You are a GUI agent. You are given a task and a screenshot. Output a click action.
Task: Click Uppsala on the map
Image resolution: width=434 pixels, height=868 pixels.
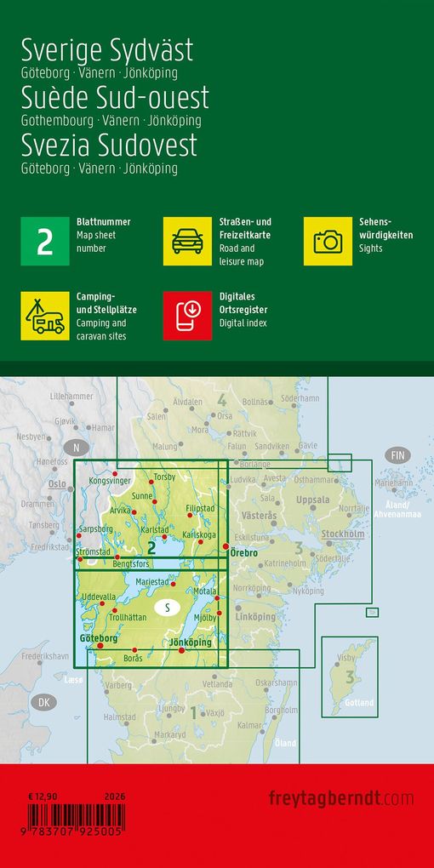313,500
